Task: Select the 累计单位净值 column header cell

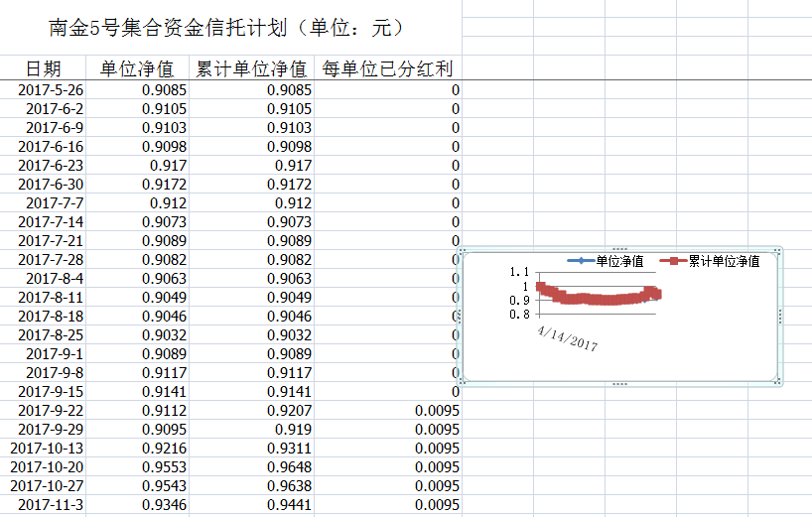Action: click(x=251, y=68)
